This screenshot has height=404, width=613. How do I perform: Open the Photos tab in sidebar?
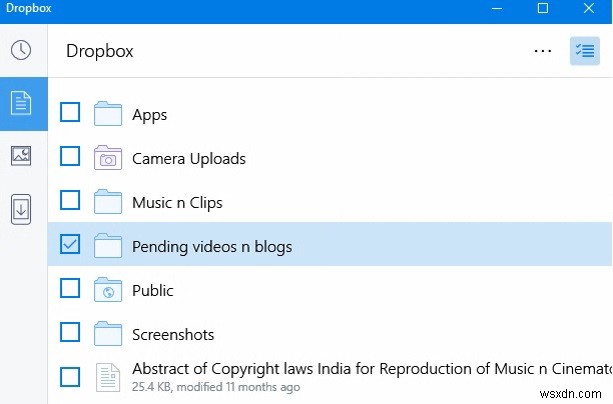click(21, 155)
